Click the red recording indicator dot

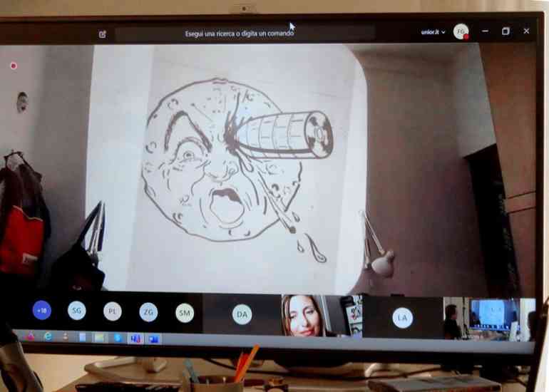[14, 66]
